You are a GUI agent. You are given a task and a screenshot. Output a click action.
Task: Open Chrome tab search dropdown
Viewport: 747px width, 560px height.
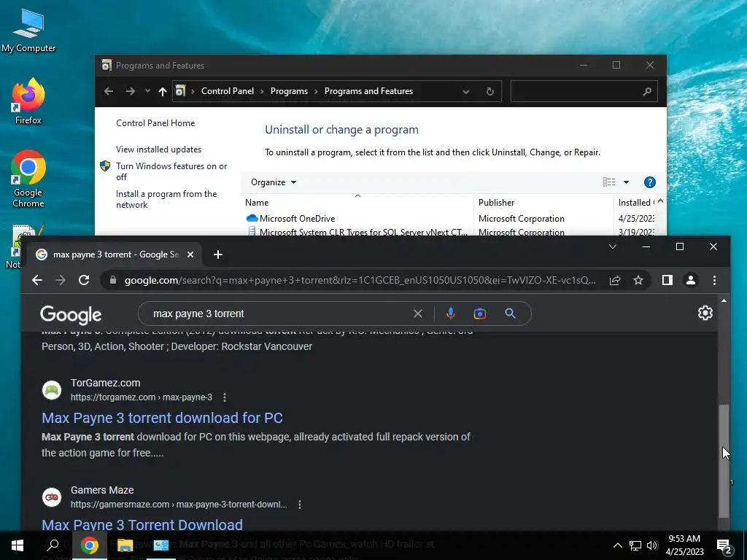(x=613, y=246)
